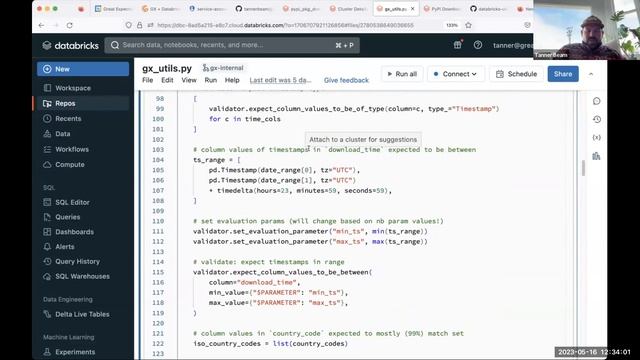Click the Schedule button

point(516,74)
